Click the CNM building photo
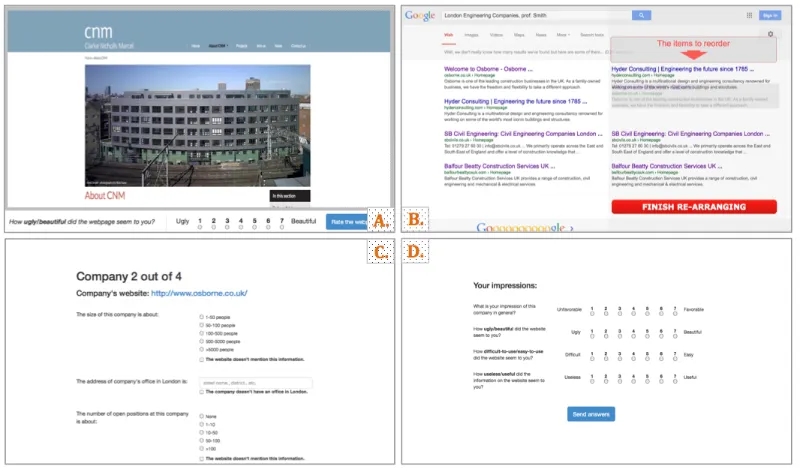 click(x=197, y=125)
